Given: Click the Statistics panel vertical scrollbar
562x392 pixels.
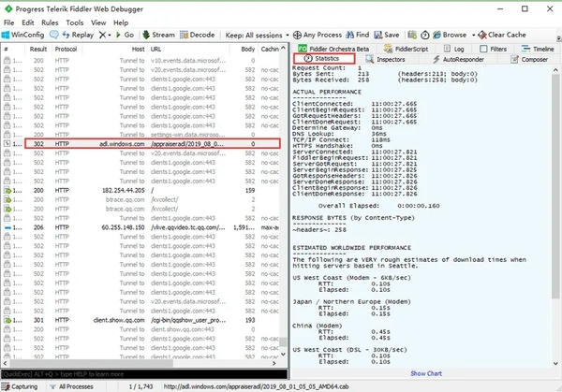Looking at the screenshot, I should tap(555, 186).
